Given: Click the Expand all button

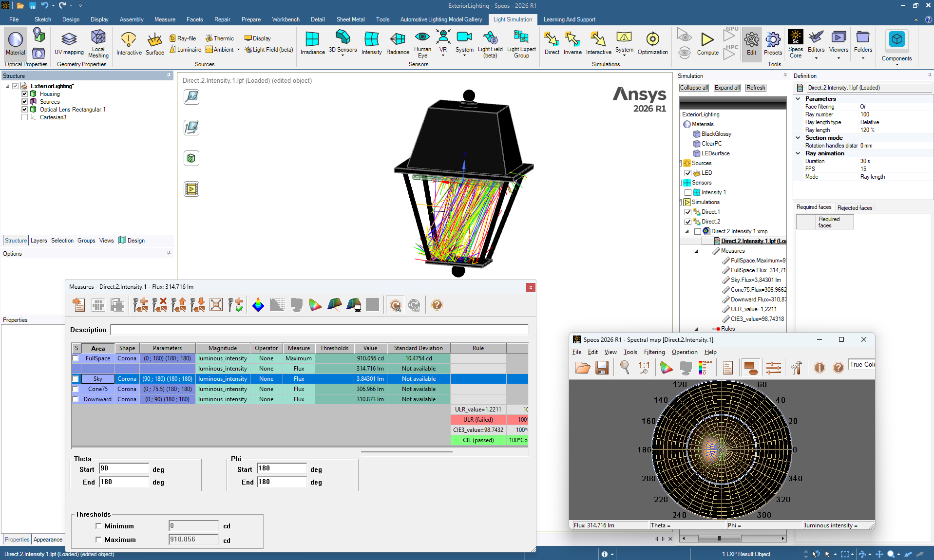Looking at the screenshot, I should click(727, 88).
